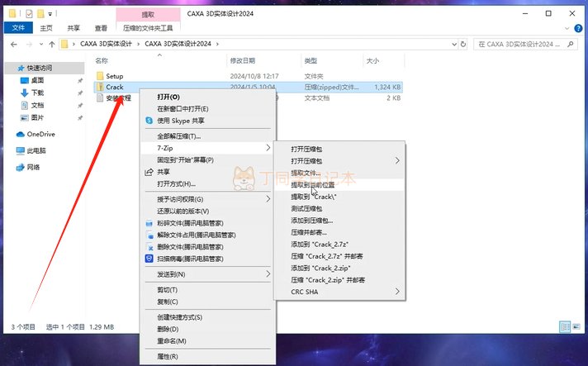Expand the 发送到(N) submenu

click(x=207, y=274)
